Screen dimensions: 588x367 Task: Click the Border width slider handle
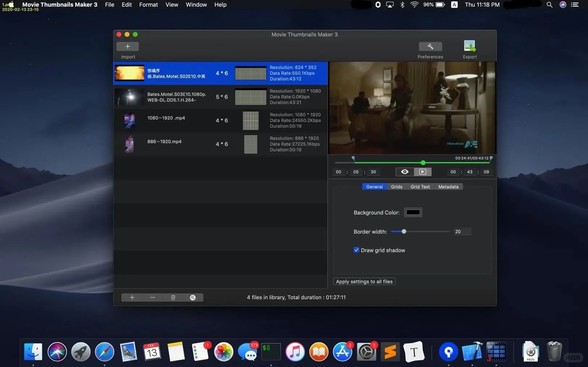(x=404, y=232)
